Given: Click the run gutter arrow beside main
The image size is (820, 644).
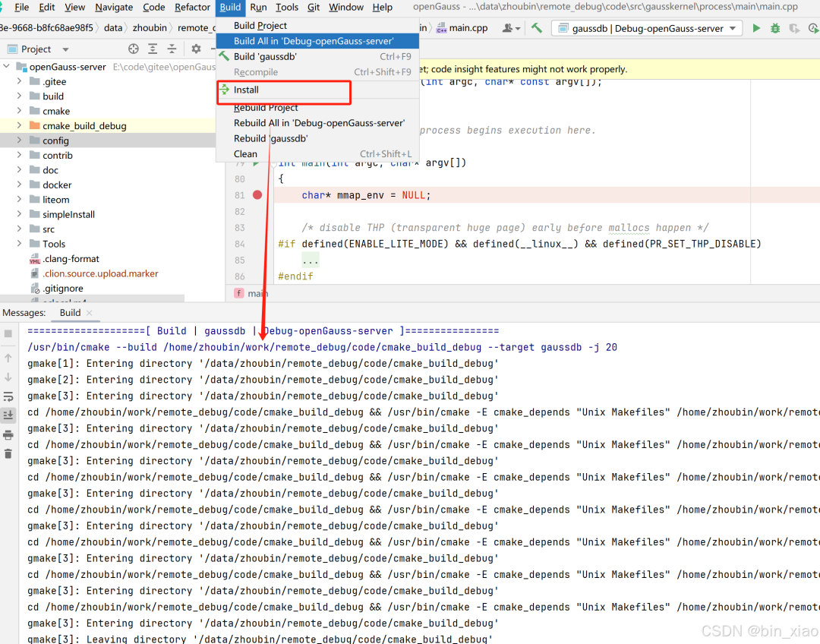Looking at the screenshot, I should point(256,163).
